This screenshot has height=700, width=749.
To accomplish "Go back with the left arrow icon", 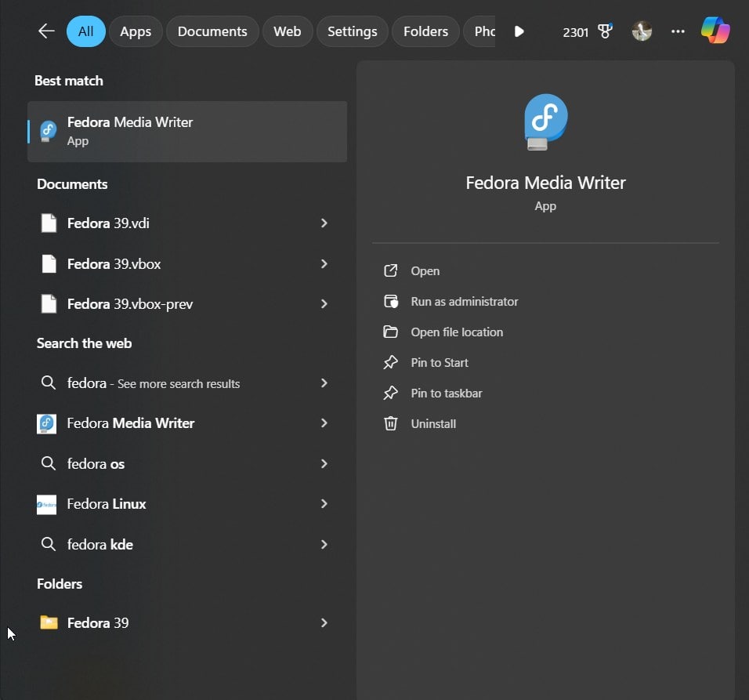I will [x=46, y=31].
